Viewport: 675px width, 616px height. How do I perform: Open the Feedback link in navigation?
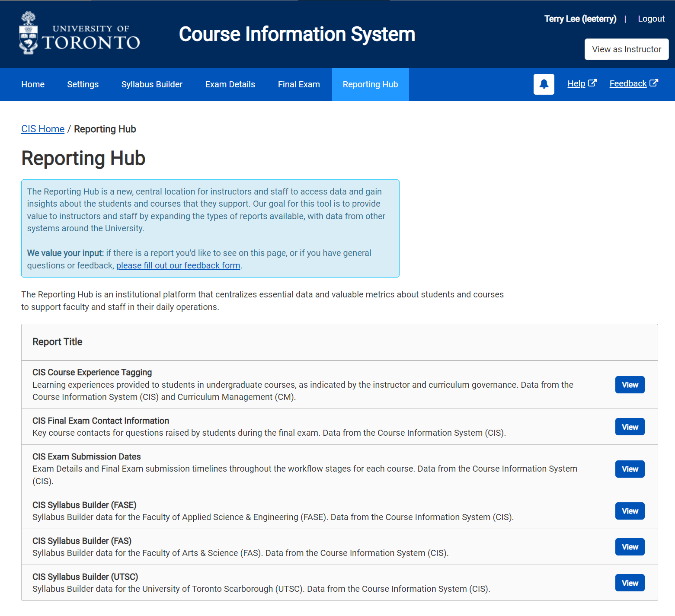coord(628,83)
